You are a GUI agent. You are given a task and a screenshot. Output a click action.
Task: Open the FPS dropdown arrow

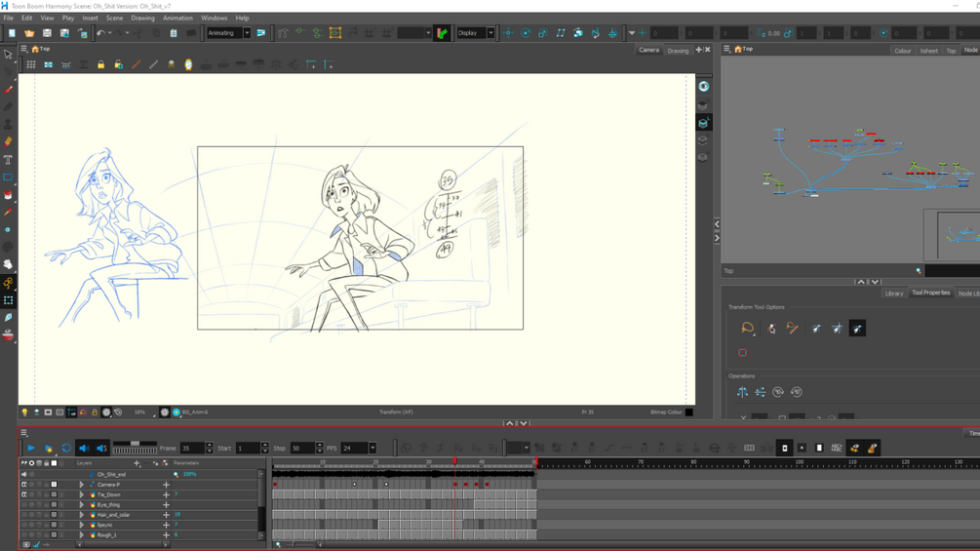tap(372, 448)
